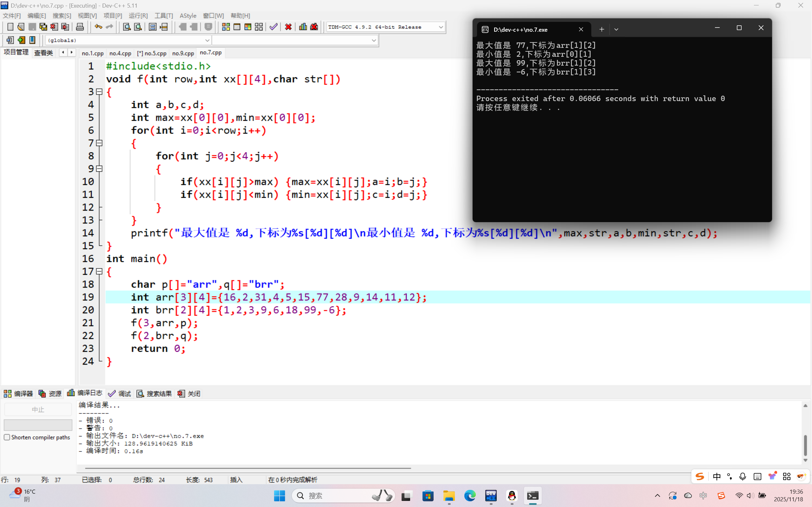The width and height of the screenshot is (812, 507).
Task: Click the Compile & Run icon
Action: click(x=248, y=27)
